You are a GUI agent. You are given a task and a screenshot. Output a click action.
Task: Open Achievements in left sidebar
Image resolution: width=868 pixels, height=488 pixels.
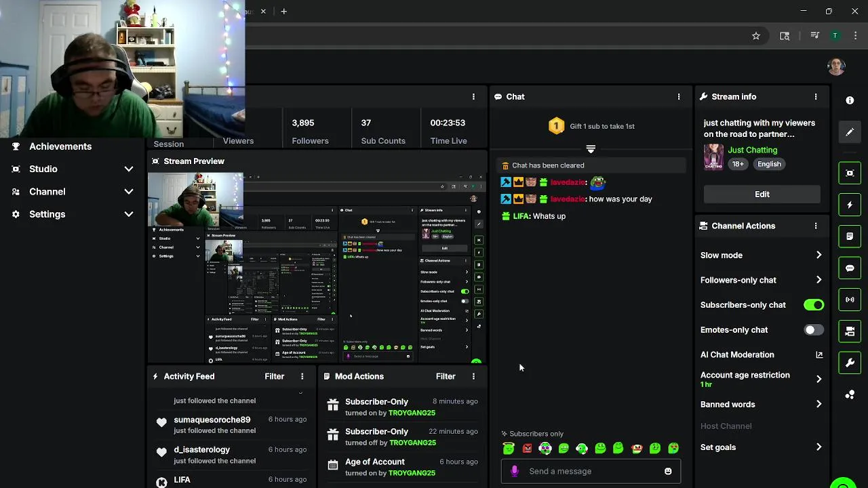[x=60, y=146]
